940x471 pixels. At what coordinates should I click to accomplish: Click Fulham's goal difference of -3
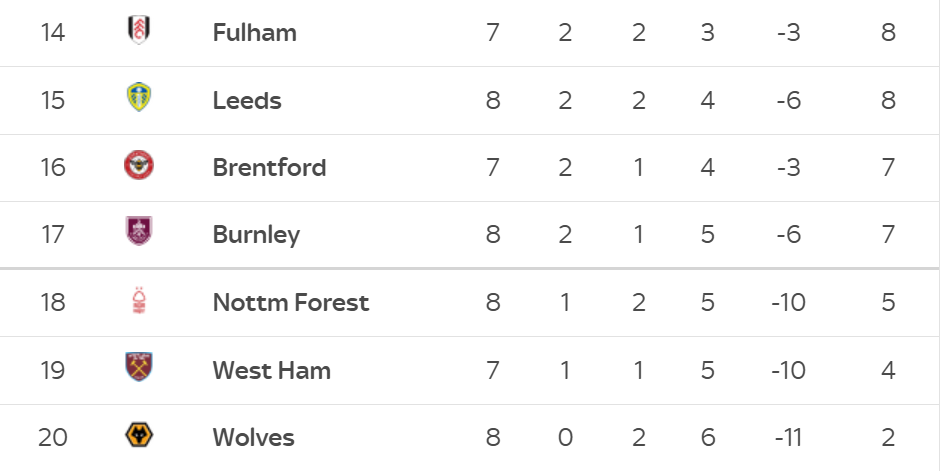click(788, 32)
